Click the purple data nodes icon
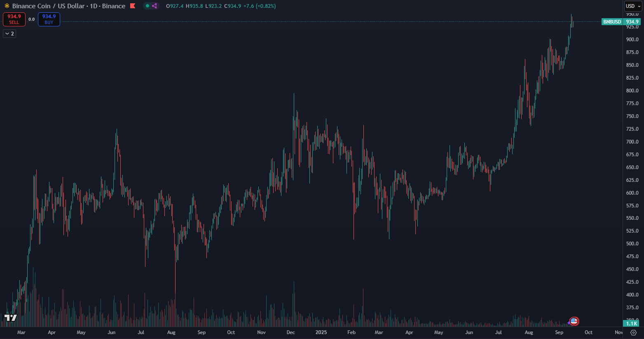This screenshot has width=644, height=339. (155, 6)
